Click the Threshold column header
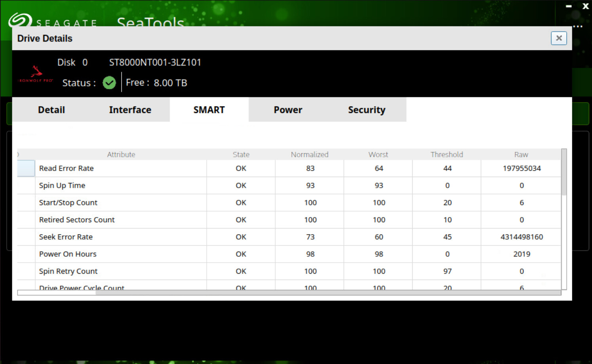The height and width of the screenshot is (364, 592). click(447, 154)
